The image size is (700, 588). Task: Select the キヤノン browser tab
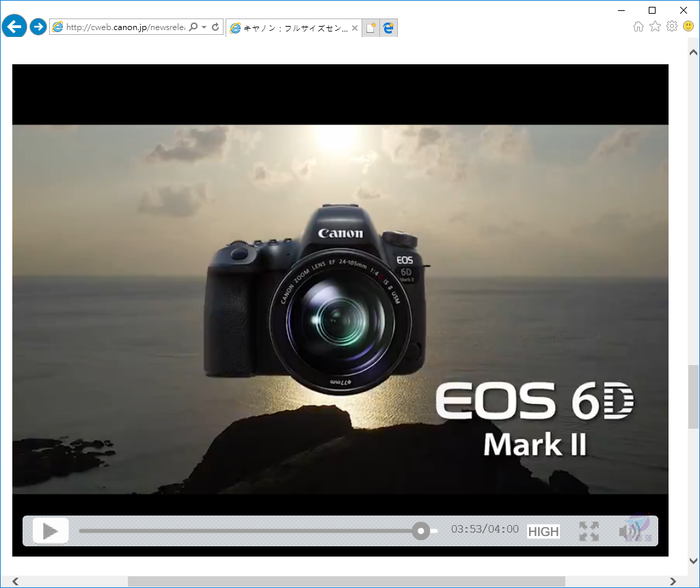click(294, 28)
